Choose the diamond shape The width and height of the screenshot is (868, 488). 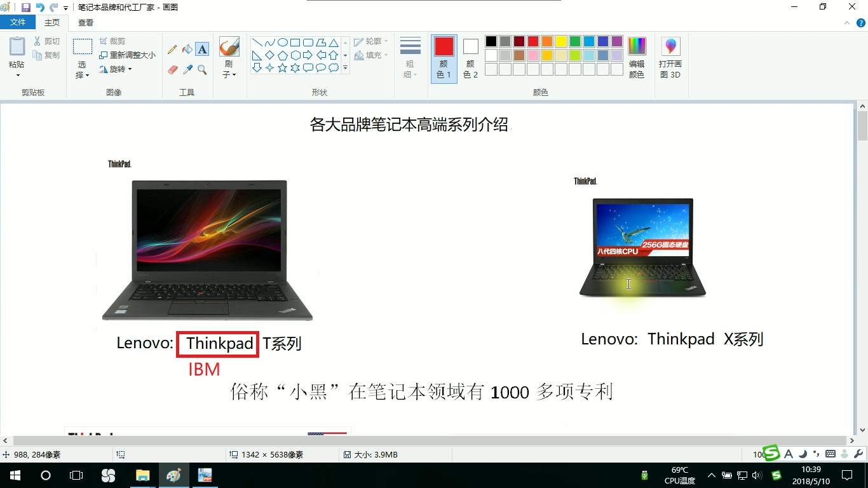pos(270,55)
